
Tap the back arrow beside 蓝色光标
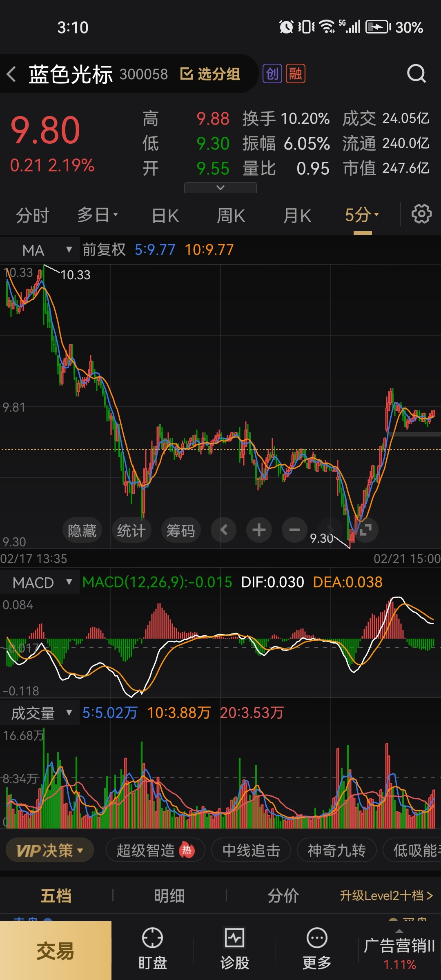(11, 74)
